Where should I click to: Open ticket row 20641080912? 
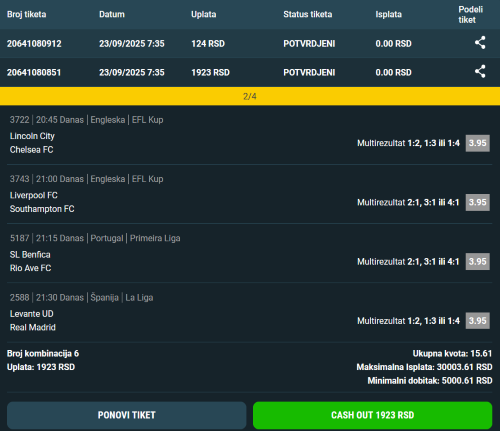click(x=250, y=43)
